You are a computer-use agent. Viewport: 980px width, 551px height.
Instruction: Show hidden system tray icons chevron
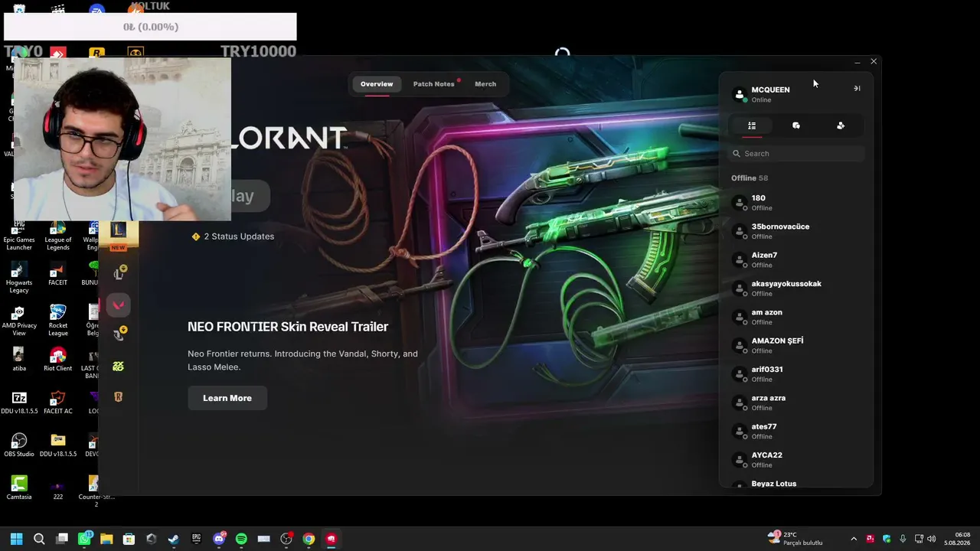pyautogui.click(x=854, y=539)
